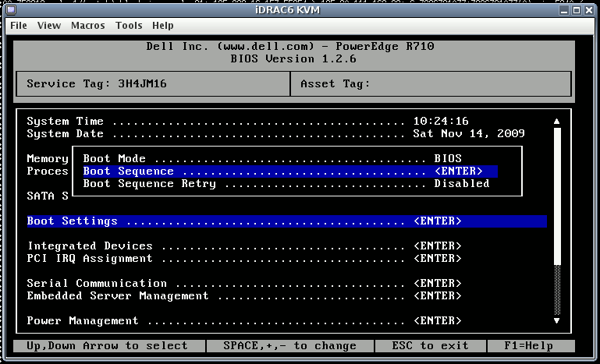The width and height of the screenshot is (600, 364).
Task: Select the Boot Settings row
Action: coord(287,221)
